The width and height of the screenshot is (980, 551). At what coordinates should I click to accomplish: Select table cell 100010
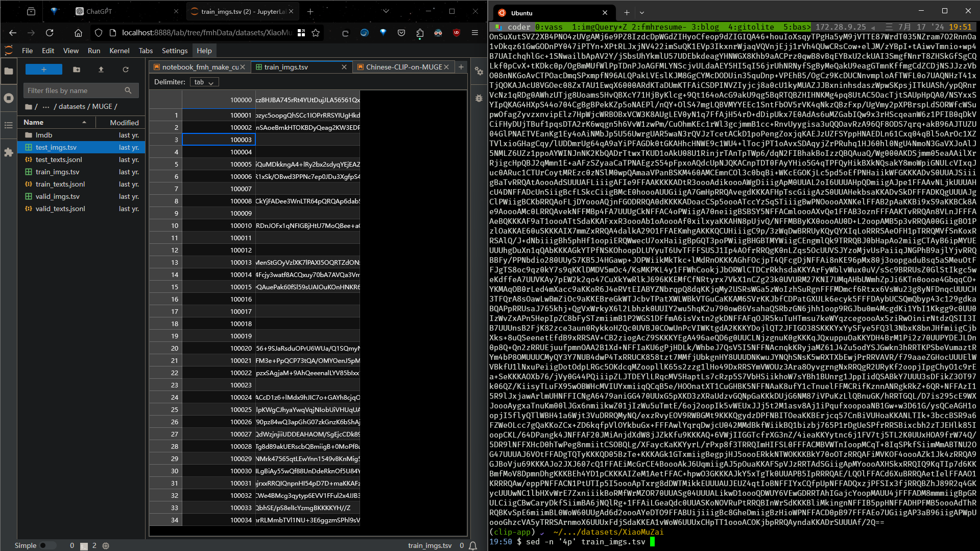pos(219,225)
